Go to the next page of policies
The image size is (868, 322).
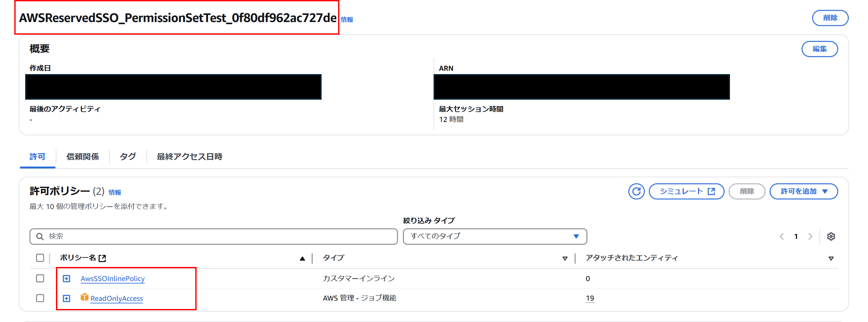810,236
